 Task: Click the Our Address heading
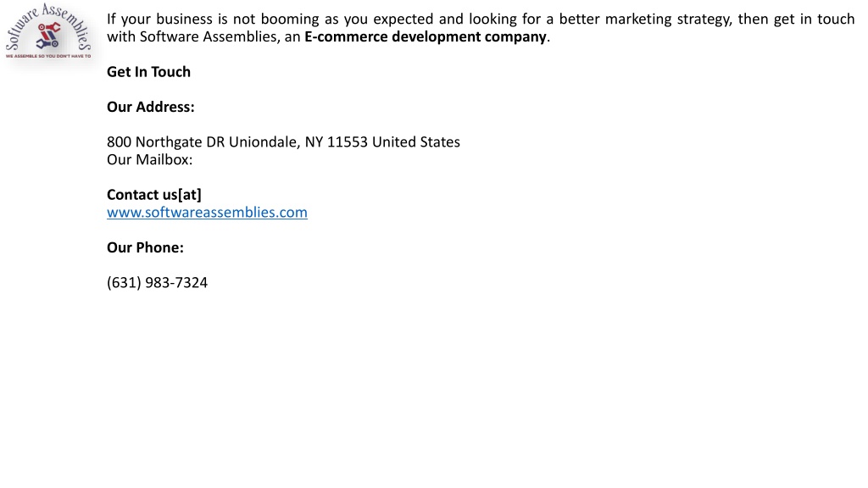(x=151, y=107)
